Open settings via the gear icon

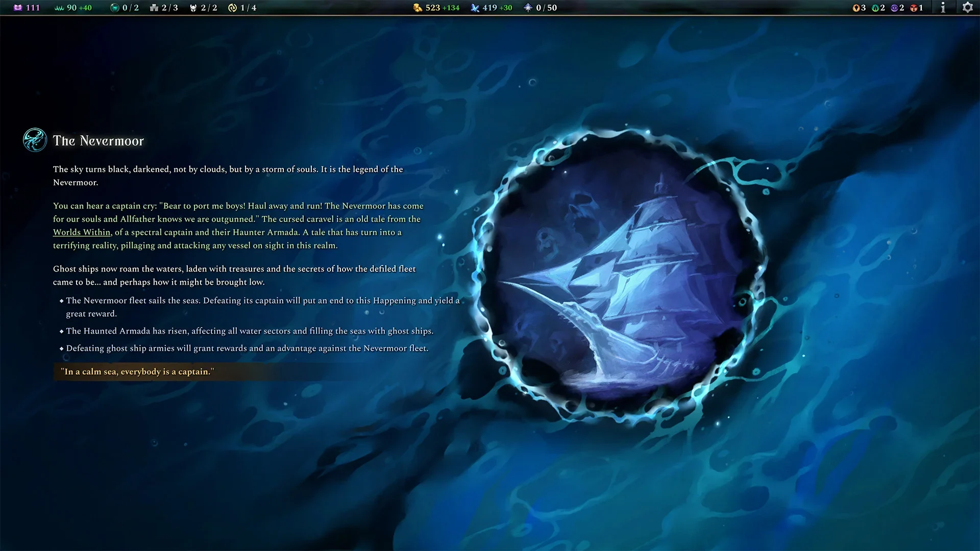pos(967,8)
